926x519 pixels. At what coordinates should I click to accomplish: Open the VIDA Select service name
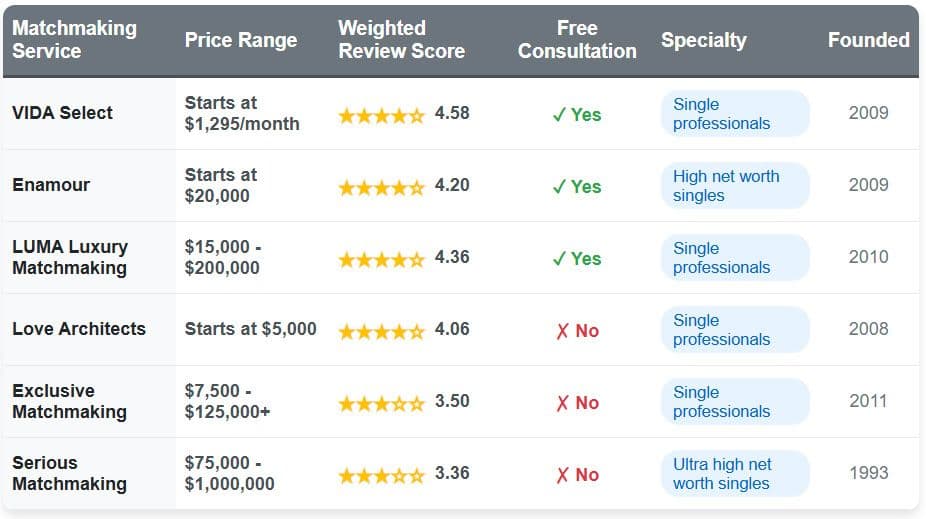tap(62, 113)
